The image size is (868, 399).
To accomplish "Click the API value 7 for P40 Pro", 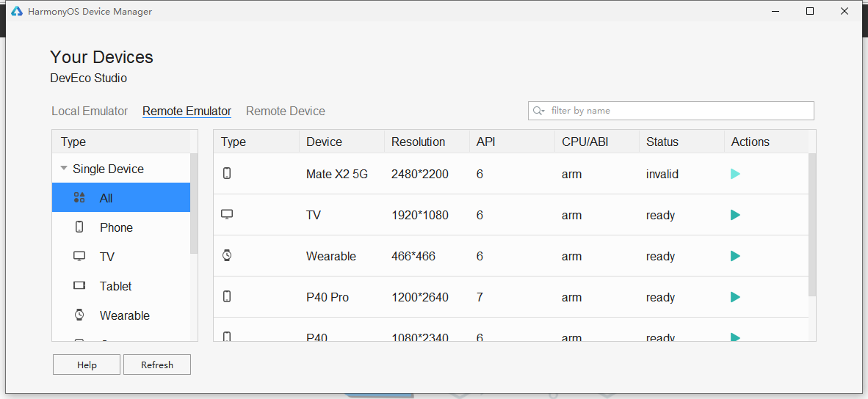I will click(x=480, y=297).
